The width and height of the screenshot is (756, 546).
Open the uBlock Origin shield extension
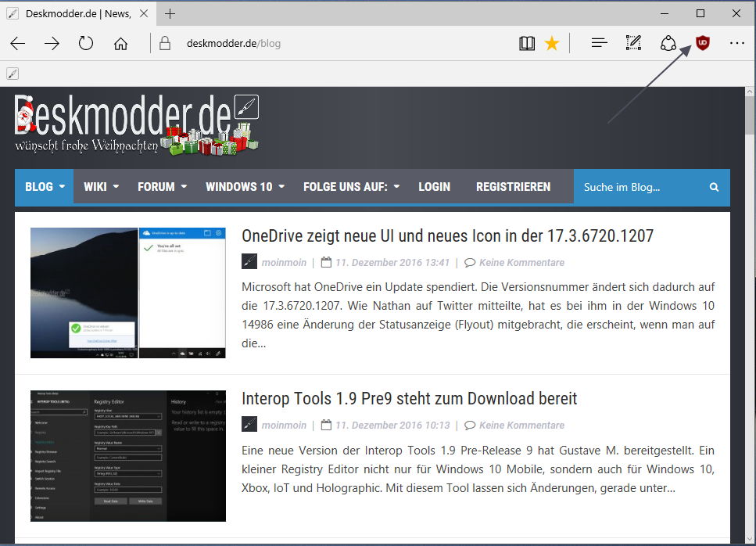coord(703,43)
